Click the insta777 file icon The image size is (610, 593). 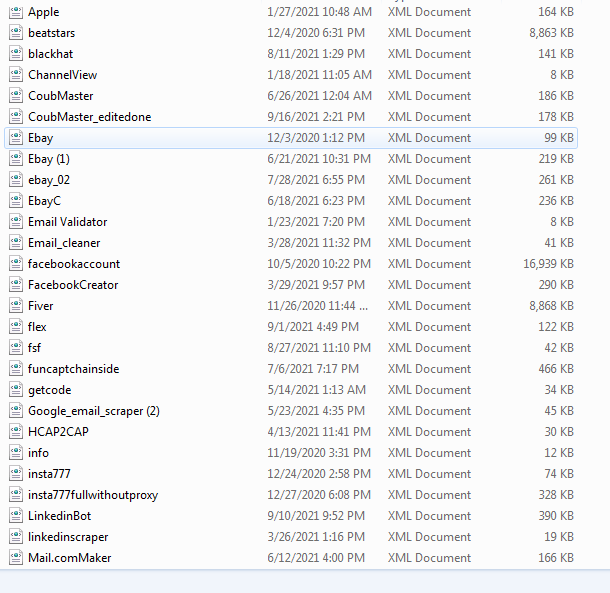[x=16, y=474]
